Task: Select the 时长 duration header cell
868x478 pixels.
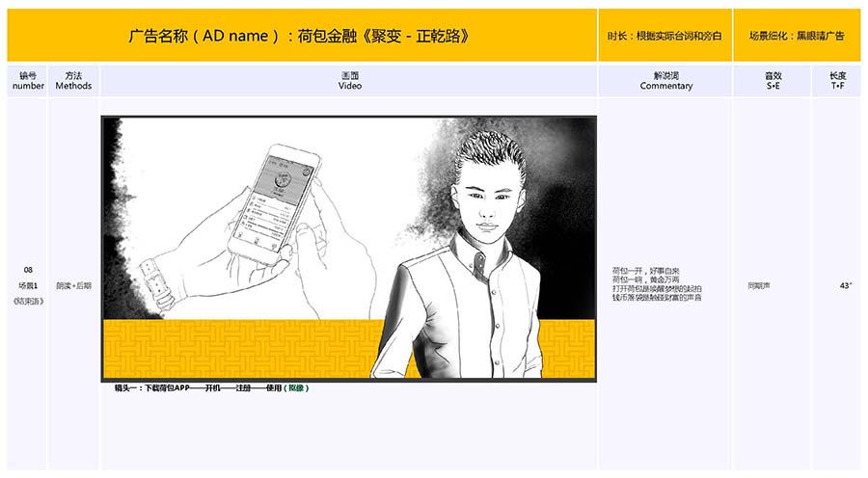Action: coord(665,36)
